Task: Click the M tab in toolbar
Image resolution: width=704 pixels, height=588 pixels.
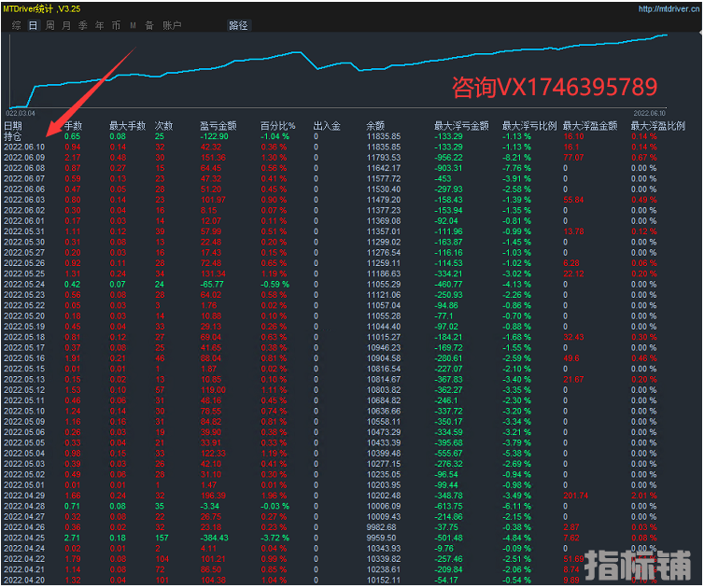Action: pos(134,26)
